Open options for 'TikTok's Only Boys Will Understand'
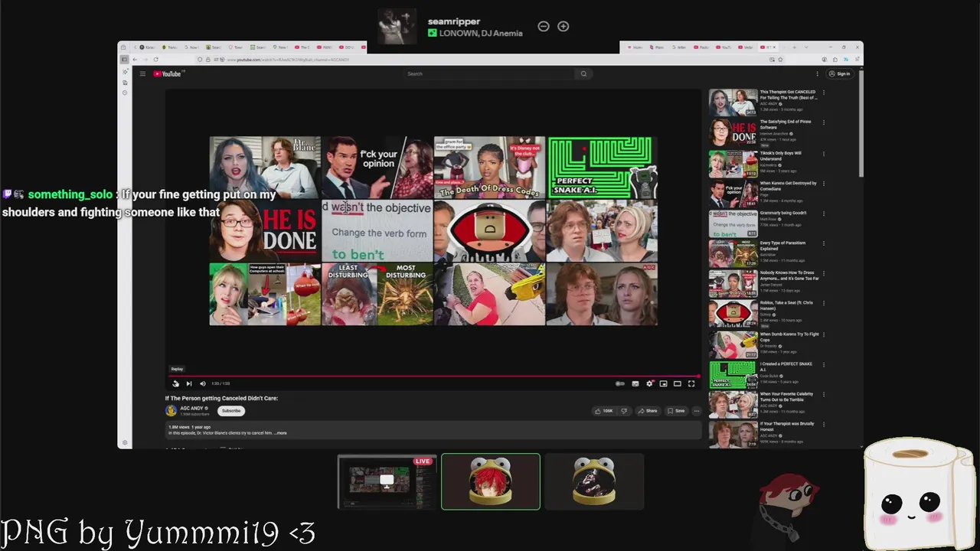Screen dimensions: 980x551 click(824, 154)
